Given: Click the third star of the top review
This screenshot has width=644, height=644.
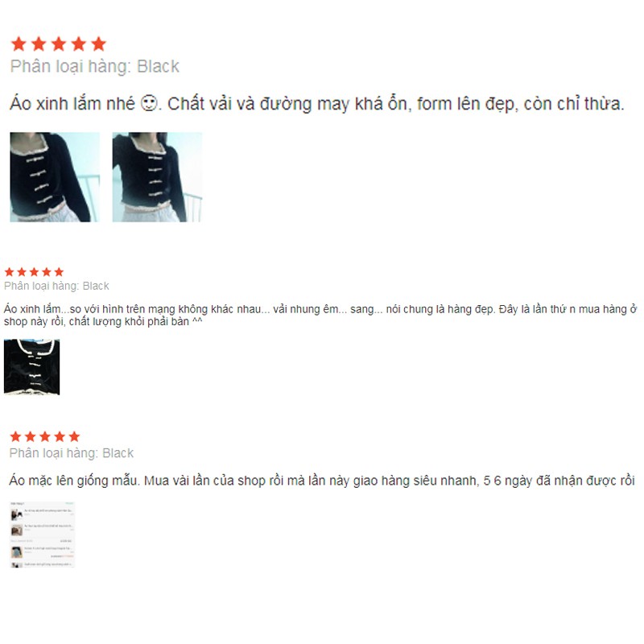Looking at the screenshot, I should coord(59,44).
